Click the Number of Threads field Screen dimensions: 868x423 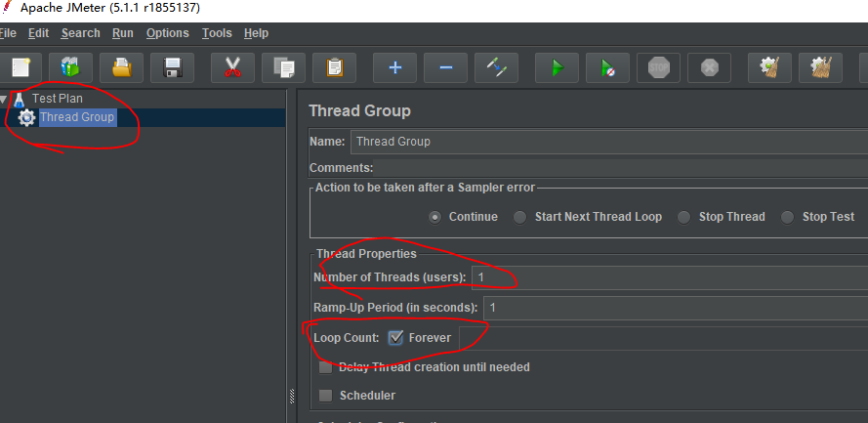pyautogui.click(x=670, y=277)
